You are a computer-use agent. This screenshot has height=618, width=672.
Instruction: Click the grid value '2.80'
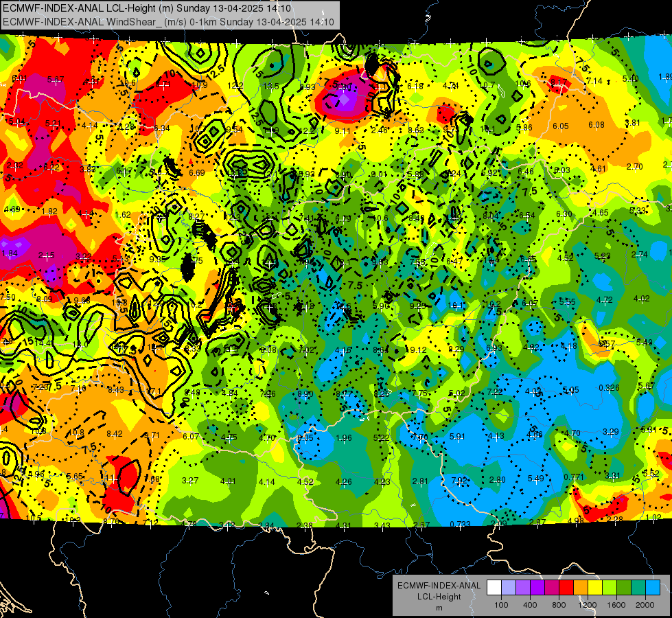498,479
